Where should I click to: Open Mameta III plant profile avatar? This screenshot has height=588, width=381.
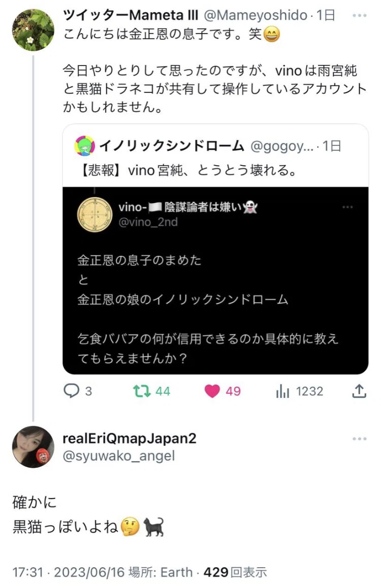[33, 29]
